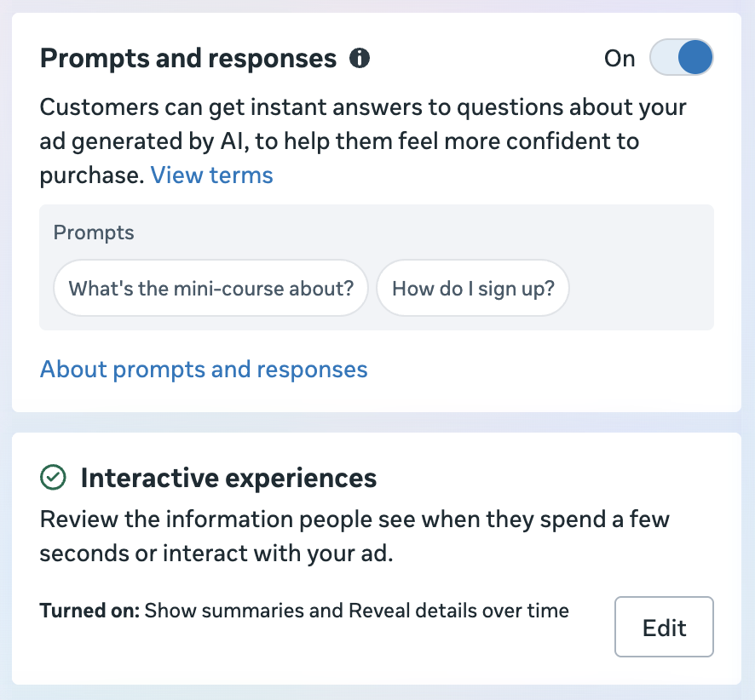755x700 pixels.
Task: Select the "How do I sign up?" prompt
Action: tap(473, 288)
